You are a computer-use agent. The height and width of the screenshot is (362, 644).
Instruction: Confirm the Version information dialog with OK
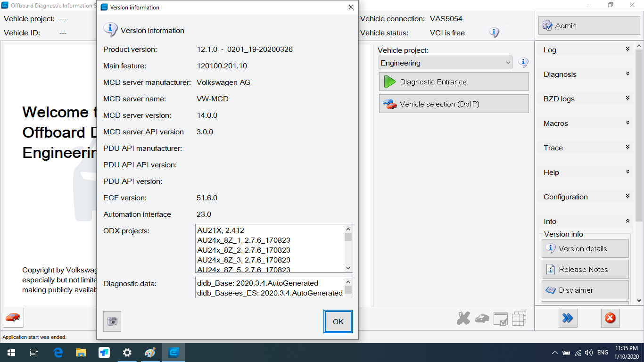click(x=338, y=321)
